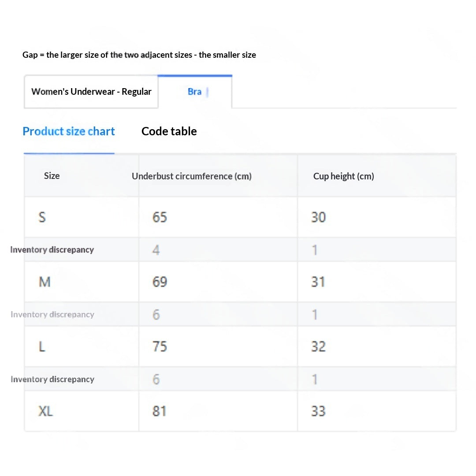Click the Cup height (cm) header
Viewport: 476px width, 476px height.
pyautogui.click(x=344, y=176)
